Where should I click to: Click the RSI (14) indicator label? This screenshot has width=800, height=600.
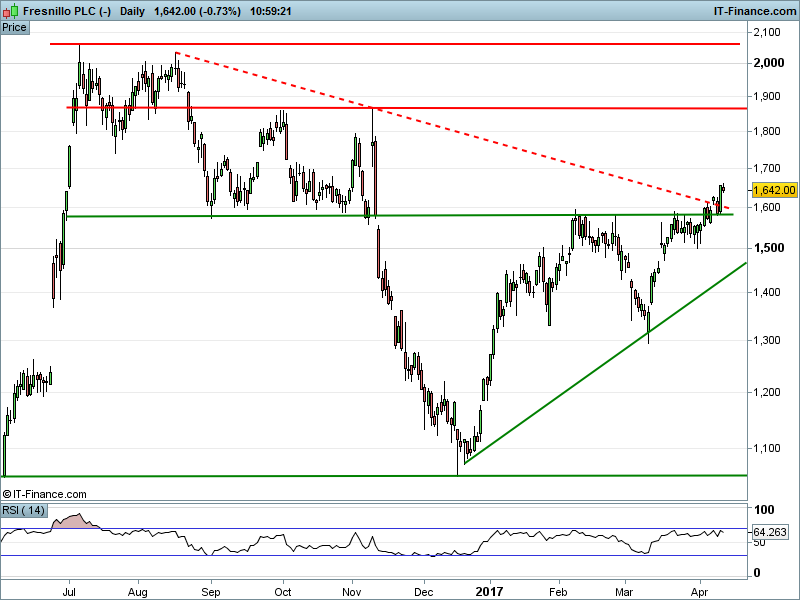(x=23, y=510)
